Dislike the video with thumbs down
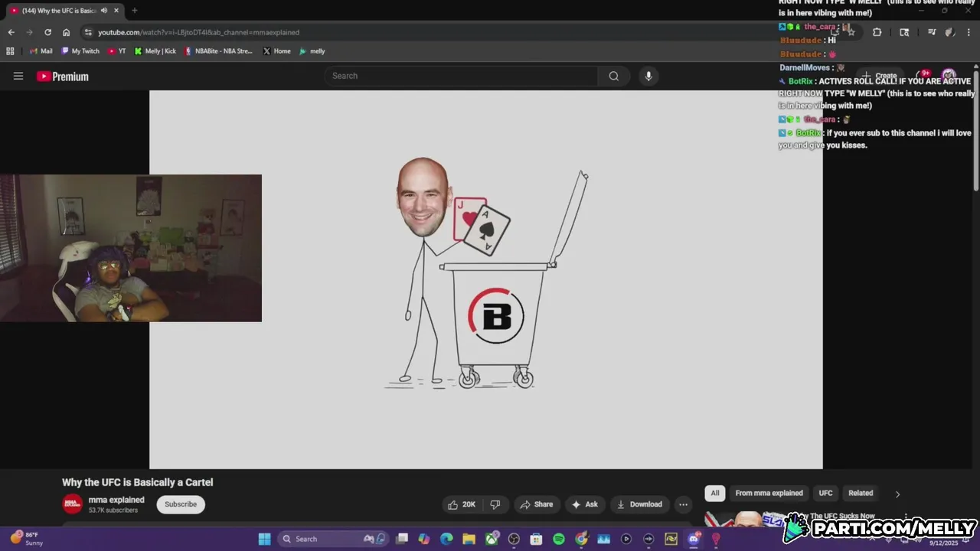980x551 pixels. pos(495,504)
